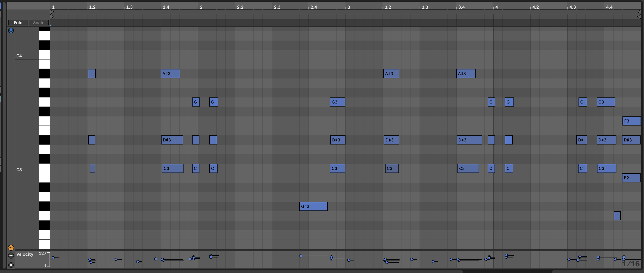
Task: Toggle the orange velocity lane icon
Action: coord(11,248)
